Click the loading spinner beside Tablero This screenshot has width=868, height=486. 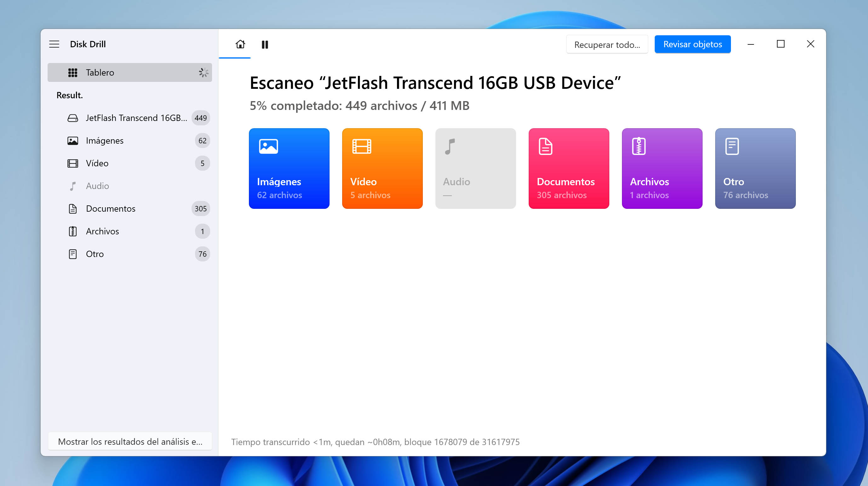204,72
